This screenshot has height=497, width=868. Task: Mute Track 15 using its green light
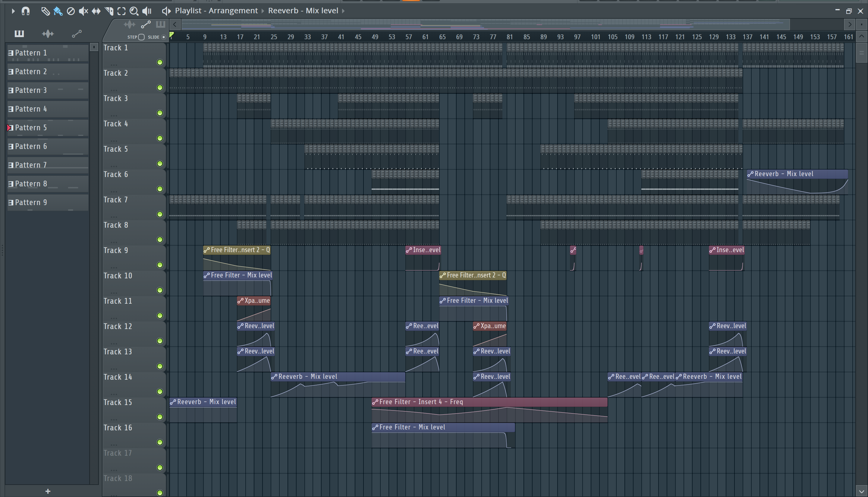[x=160, y=417]
